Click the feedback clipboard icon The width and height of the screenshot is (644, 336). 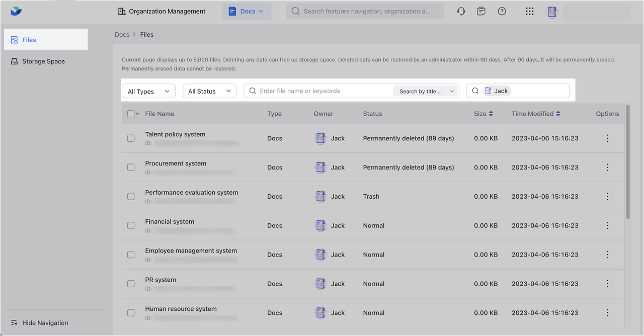(481, 11)
